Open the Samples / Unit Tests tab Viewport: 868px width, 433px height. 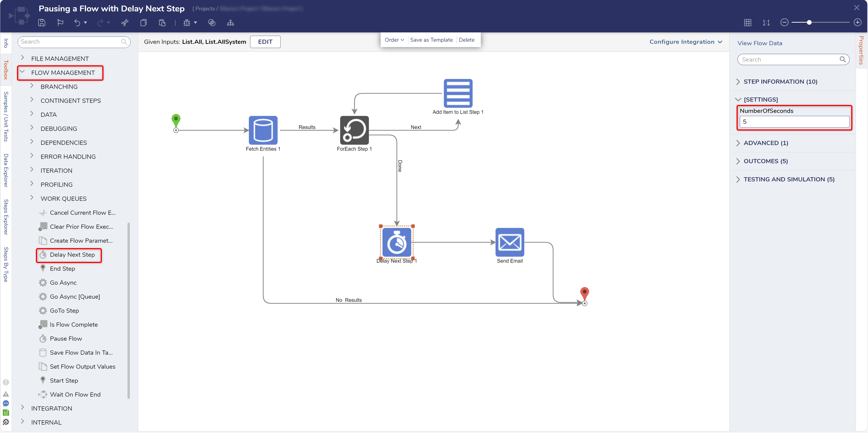(6, 116)
